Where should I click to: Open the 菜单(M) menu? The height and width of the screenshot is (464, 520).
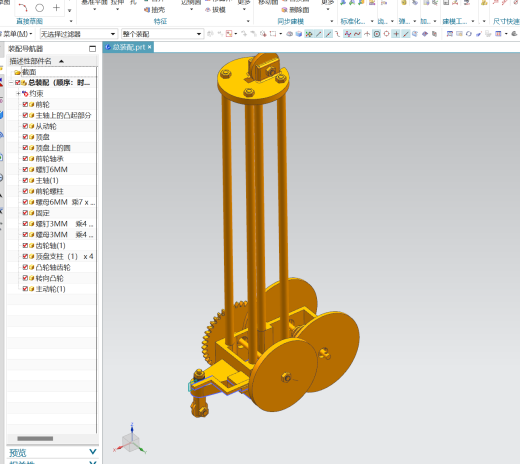(17, 34)
